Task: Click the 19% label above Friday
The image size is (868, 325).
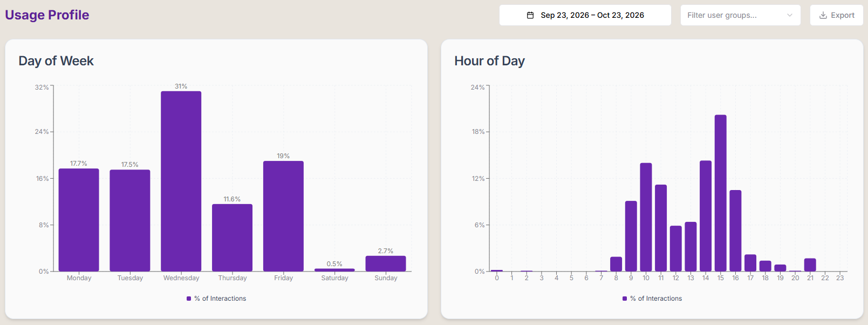Action: pos(283,156)
